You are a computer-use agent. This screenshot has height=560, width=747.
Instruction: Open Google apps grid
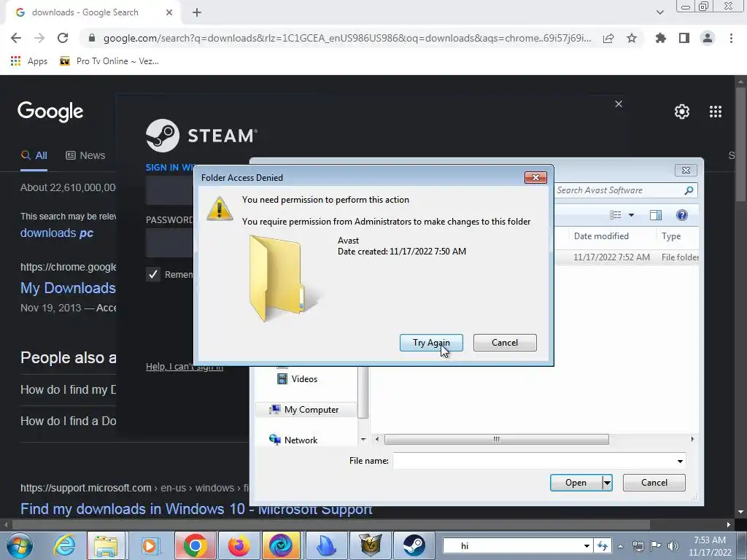pyautogui.click(x=716, y=112)
